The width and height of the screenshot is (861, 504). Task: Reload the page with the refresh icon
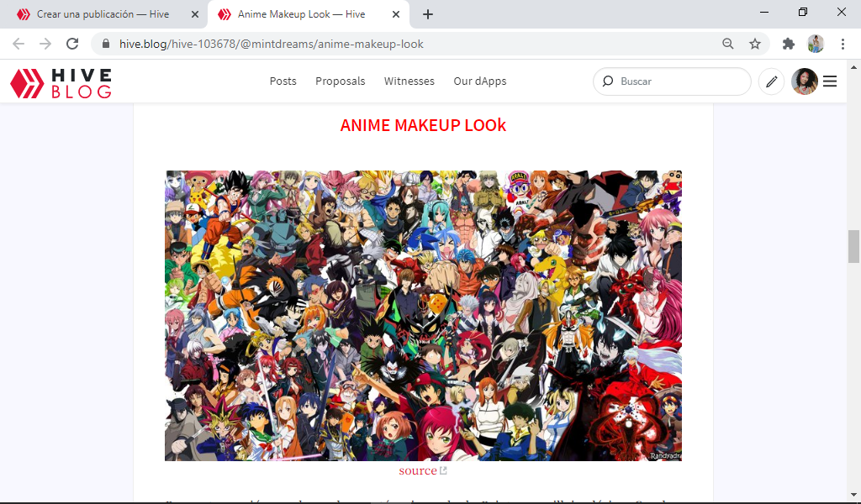72,44
